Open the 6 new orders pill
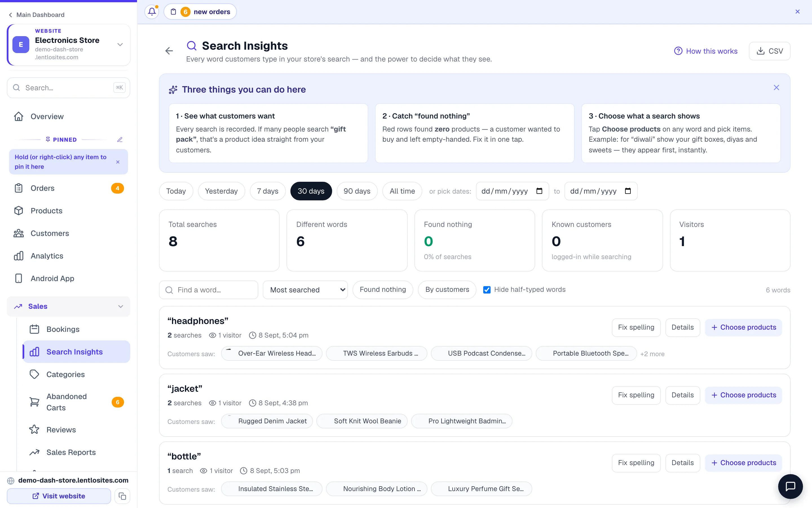Viewport: 812px width, 508px height. click(x=200, y=12)
